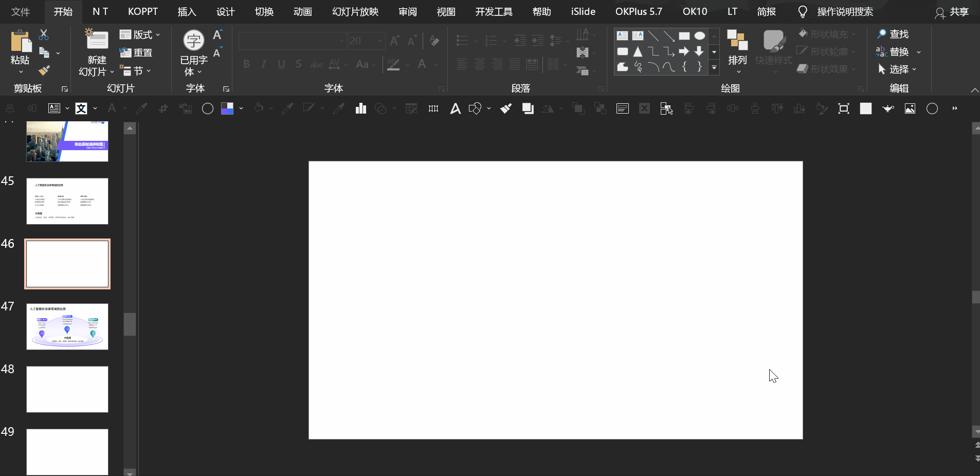The image size is (980, 476).
Task: Click the fit-to-frame icon in quick toolbar
Action: [844, 108]
